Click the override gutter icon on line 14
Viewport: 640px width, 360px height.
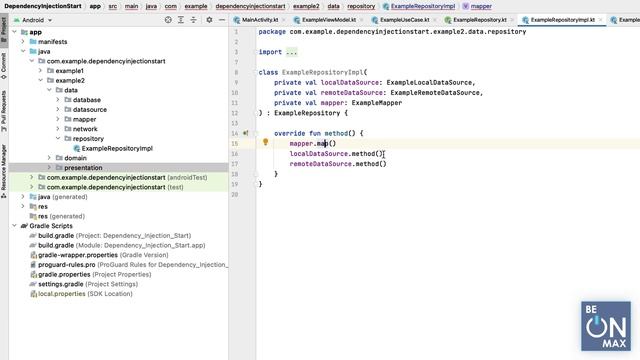(246, 133)
